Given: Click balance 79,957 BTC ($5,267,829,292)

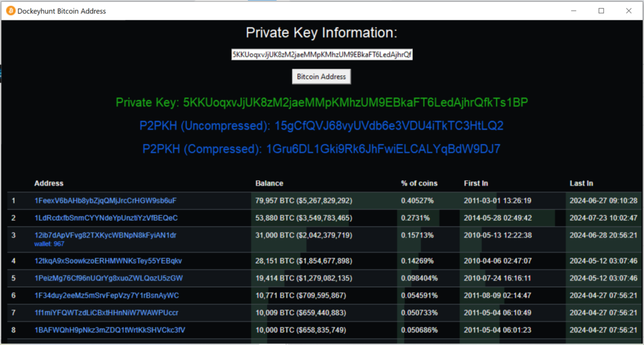Looking at the screenshot, I should pyautogui.click(x=304, y=200).
